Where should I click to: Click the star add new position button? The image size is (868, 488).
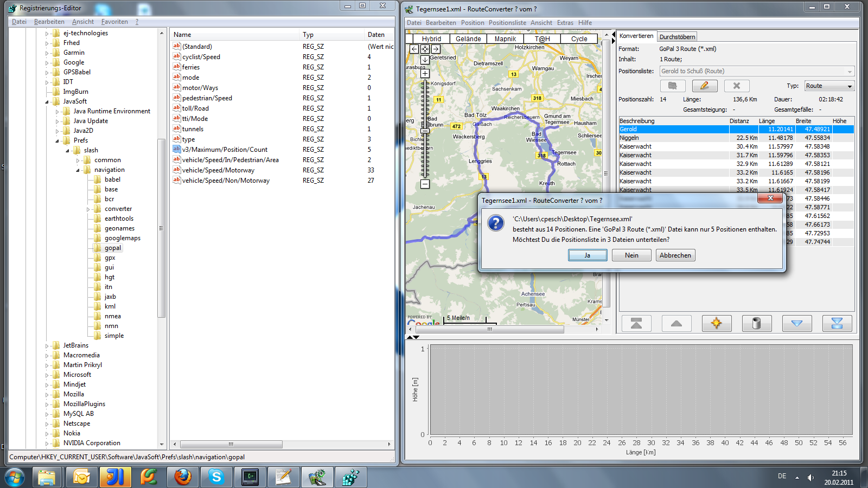tap(716, 324)
